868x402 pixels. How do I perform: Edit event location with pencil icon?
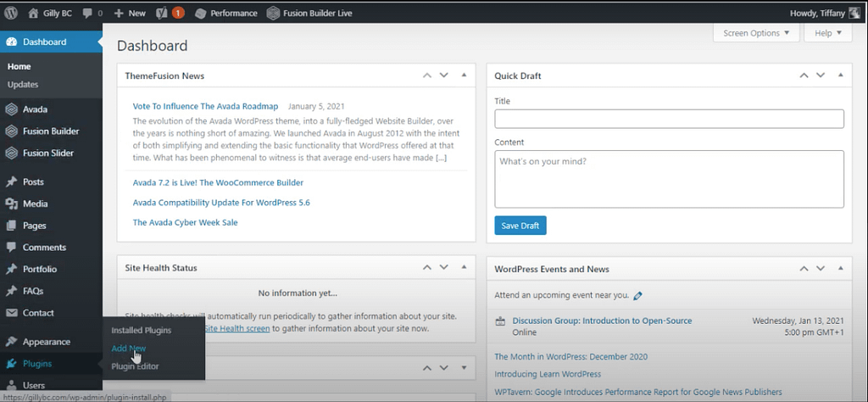(x=637, y=296)
